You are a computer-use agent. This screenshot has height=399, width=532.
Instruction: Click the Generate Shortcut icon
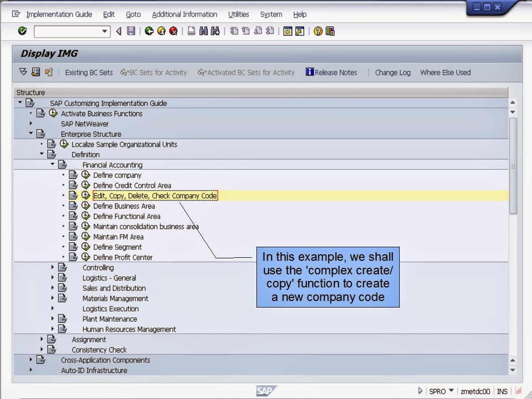click(x=300, y=31)
